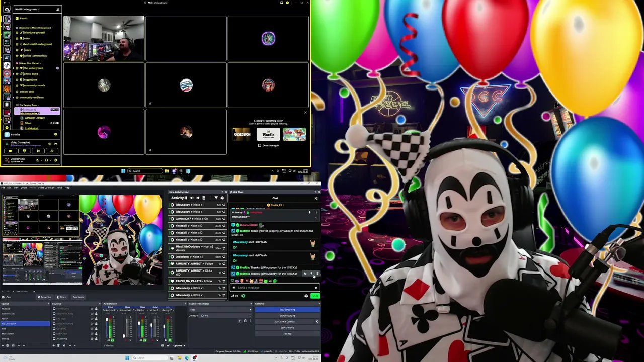
Task: Replay the Jammin247 Kicks x100 alert
Action: [x=224, y=219]
